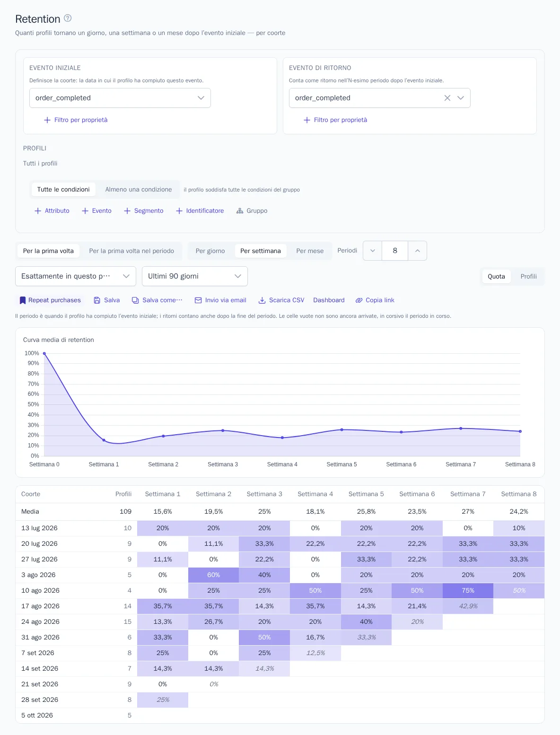Switch granularity to Per giorno
This screenshot has width=560, height=735.
pyautogui.click(x=210, y=251)
